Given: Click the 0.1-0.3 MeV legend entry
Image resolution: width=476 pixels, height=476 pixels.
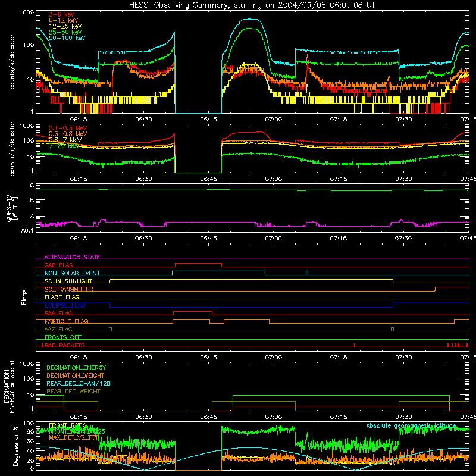Looking at the screenshot, I should 68,128.
